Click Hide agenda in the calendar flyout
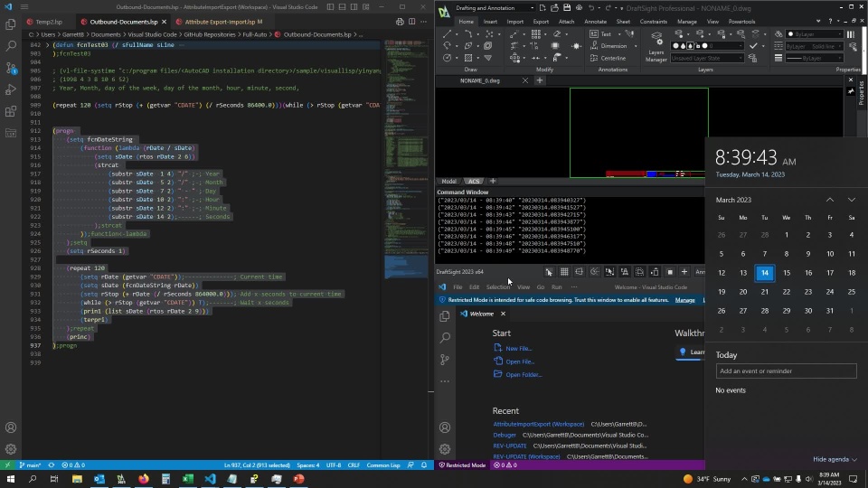 tap(834, 459)
